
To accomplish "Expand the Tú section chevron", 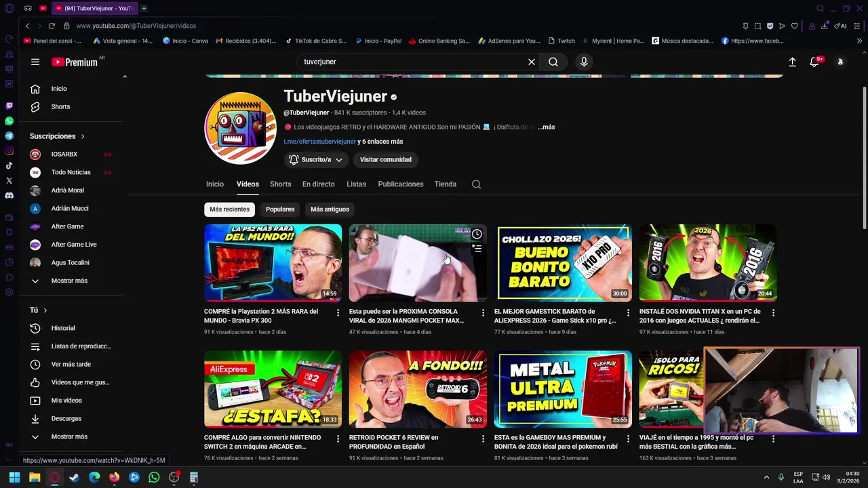I will tap(45, 310).
